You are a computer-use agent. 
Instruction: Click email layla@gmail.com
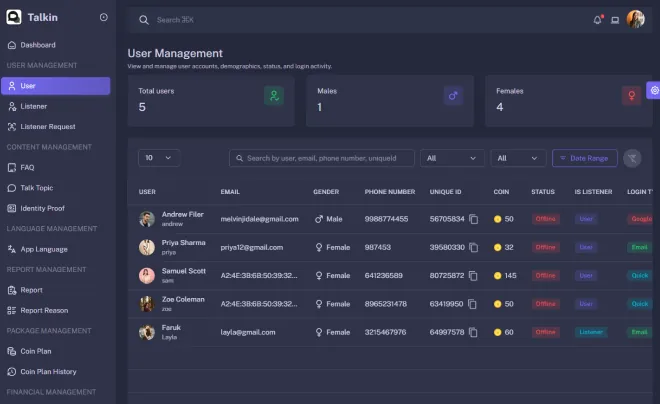[x=248, y=332]
